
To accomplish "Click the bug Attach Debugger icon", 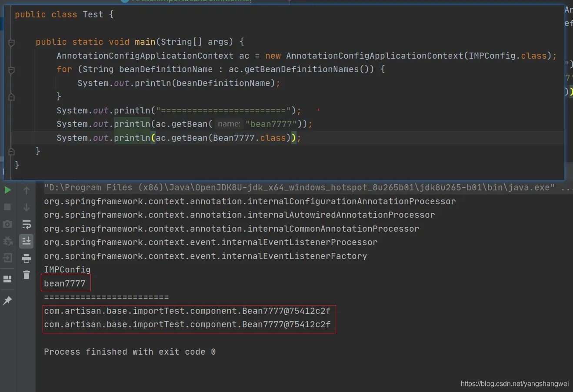I will (x=7, y=241).
